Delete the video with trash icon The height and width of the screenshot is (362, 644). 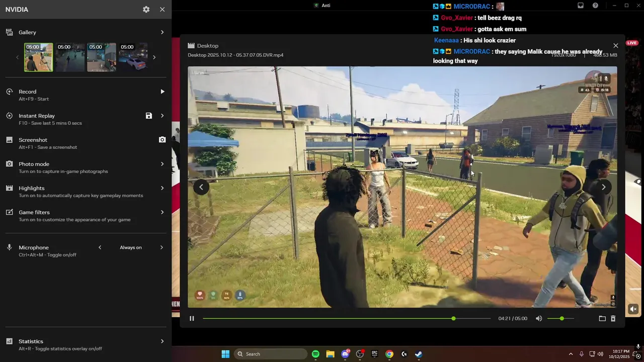coord(613,318)
